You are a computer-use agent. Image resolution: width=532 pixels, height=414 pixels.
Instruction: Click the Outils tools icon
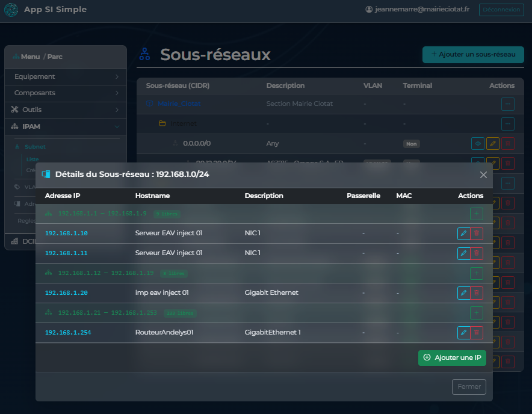click(14, 110)
